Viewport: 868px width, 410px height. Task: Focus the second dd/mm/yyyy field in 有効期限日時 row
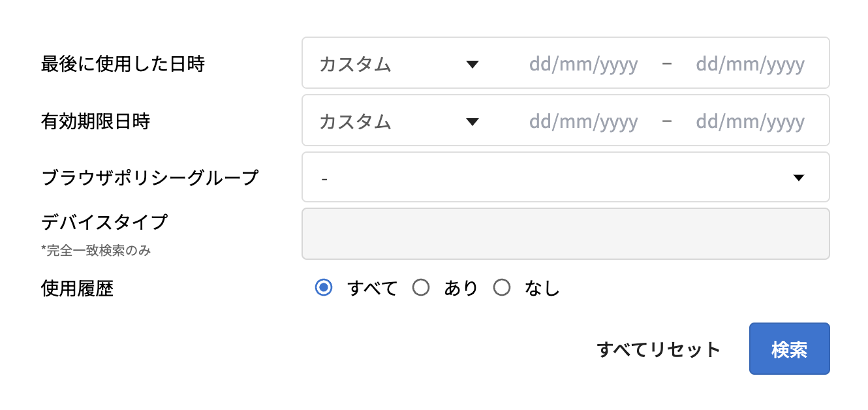tap(750, 121)
